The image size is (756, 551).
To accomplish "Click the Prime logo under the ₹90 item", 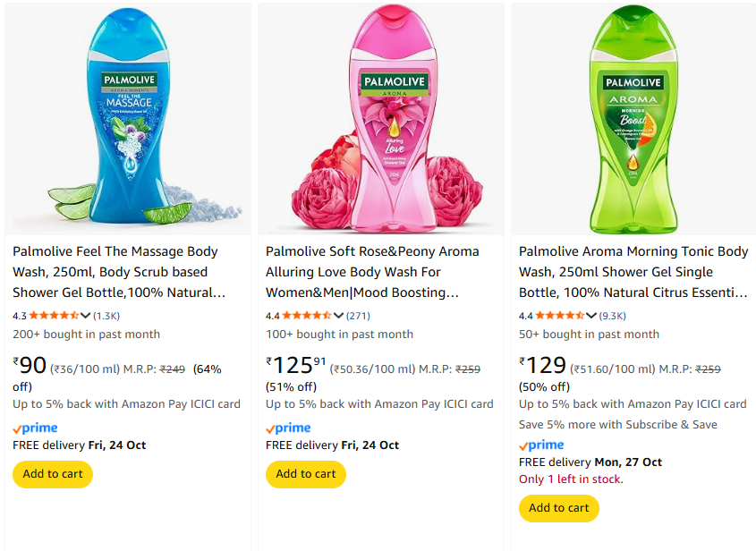I will click(36, 428).
